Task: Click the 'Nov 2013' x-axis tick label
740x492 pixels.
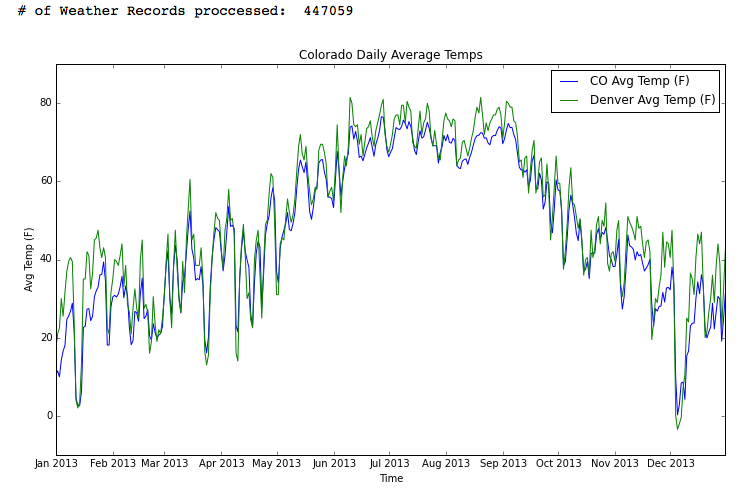Action: tap(615, 463)
